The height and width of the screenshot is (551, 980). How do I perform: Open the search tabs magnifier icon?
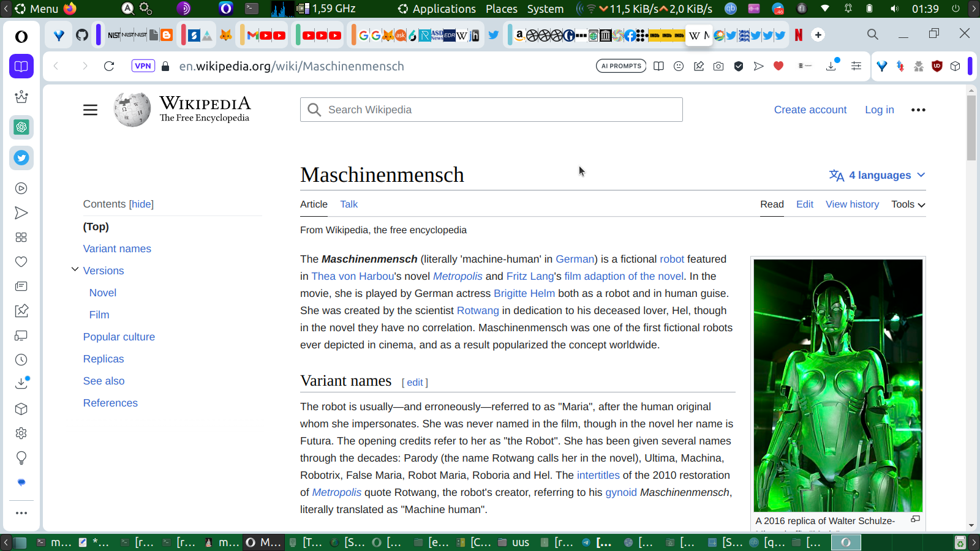tap(873, 34)
